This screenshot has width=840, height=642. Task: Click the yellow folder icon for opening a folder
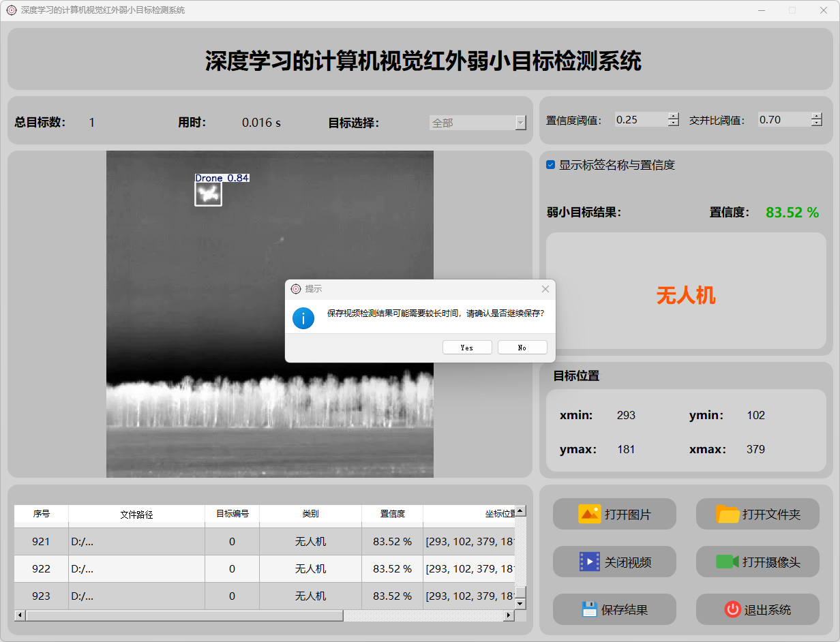(x=727, y=514)
